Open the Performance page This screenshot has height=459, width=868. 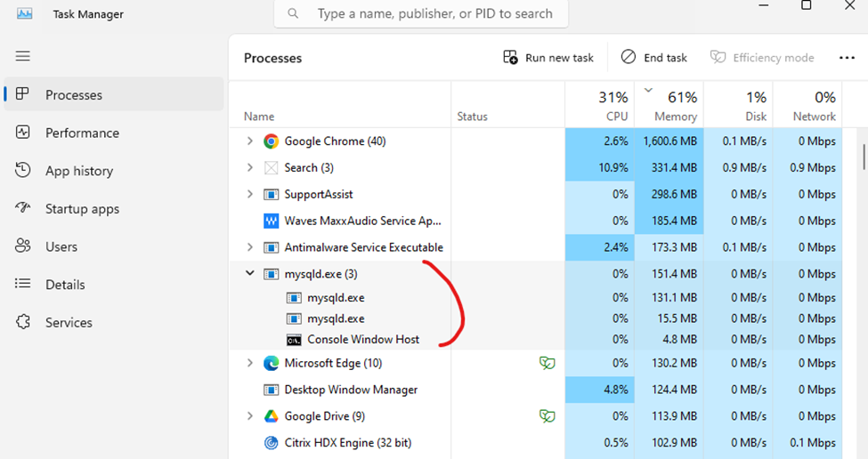[x=114, y=133]
